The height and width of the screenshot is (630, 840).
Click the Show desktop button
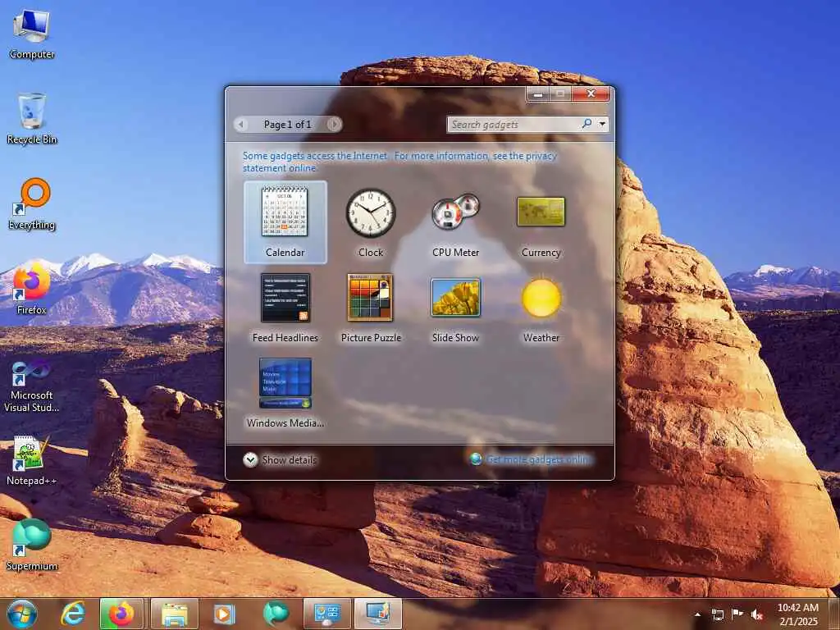coord(833,614)
